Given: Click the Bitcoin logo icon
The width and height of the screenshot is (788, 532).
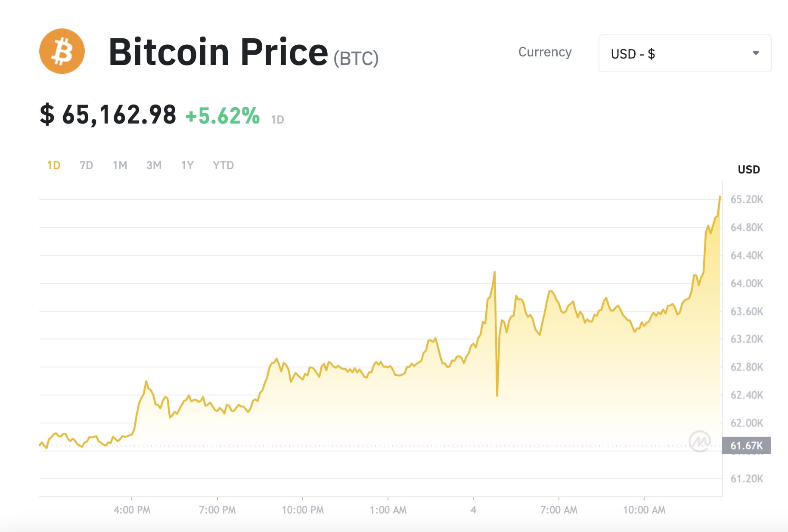Looking at the screenshot, I should [62, 51].
